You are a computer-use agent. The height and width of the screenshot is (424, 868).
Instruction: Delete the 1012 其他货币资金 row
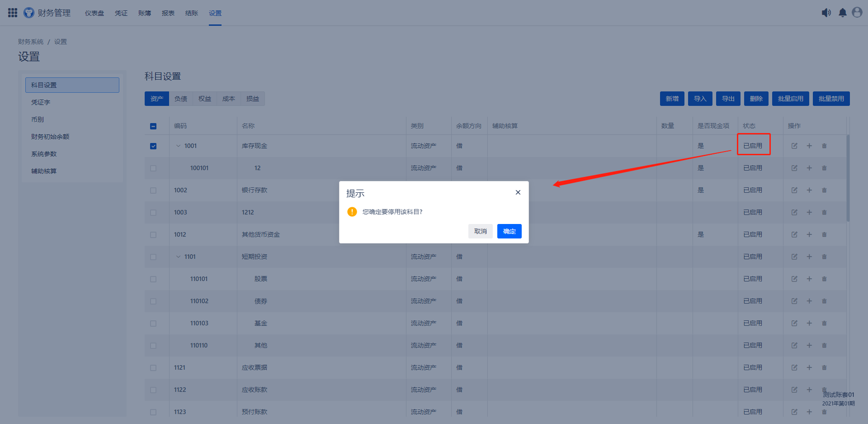[x=824, y=234]
